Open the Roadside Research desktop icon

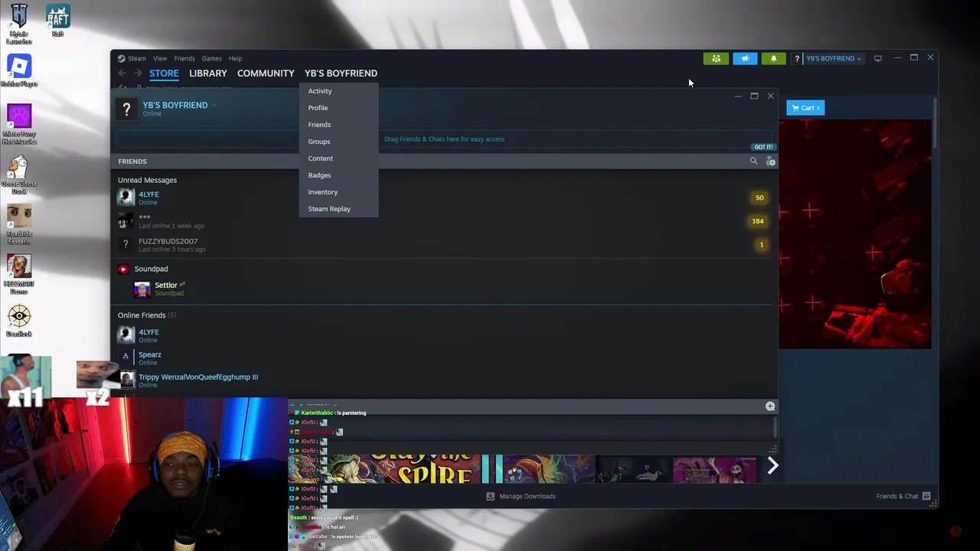(19, 224)
